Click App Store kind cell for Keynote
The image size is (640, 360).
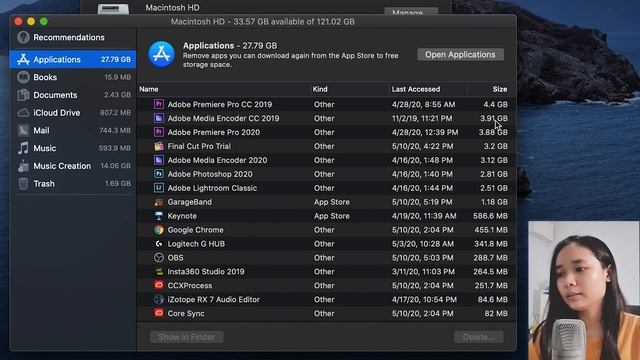coord(332,216)
